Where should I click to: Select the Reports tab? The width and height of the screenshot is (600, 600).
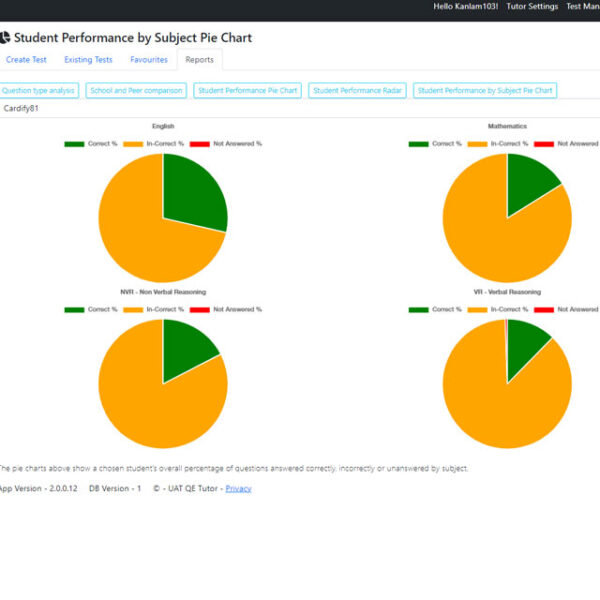point(199,60)
